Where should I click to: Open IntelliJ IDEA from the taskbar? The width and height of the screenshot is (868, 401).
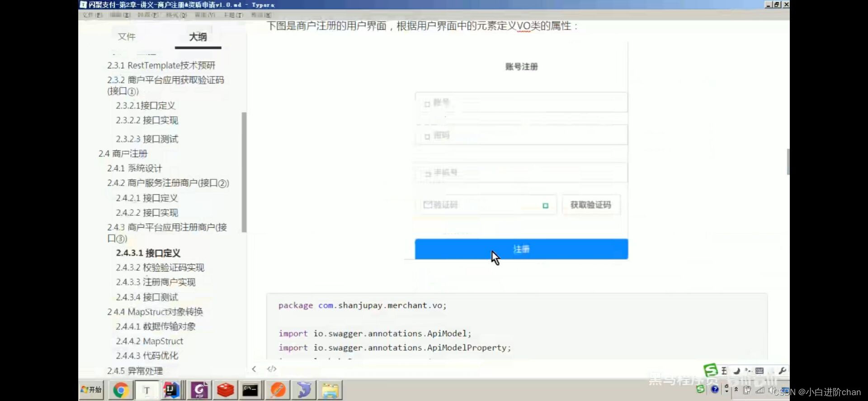pyautogui.click(x=172, y=390)
